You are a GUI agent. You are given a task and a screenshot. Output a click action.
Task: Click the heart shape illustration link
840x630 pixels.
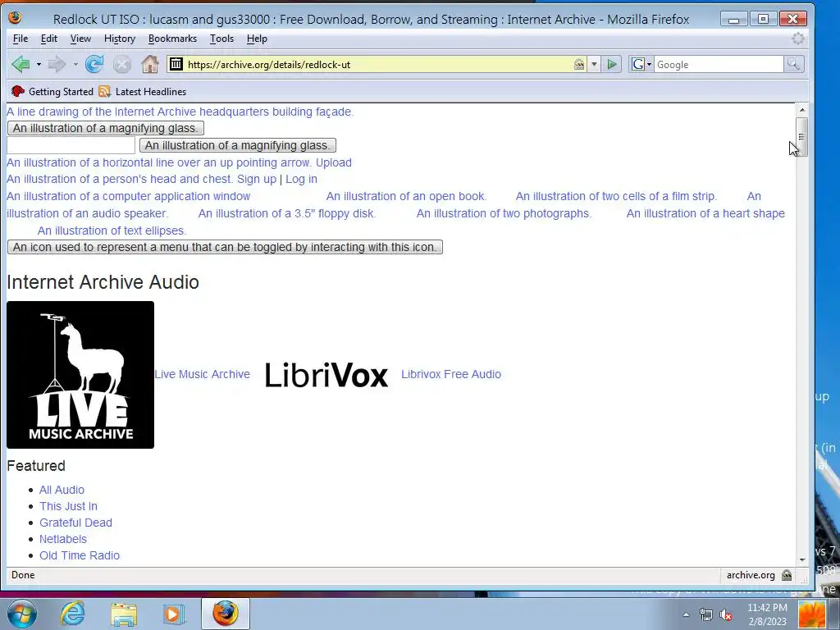pyautogui.click(x=705, y=213)
